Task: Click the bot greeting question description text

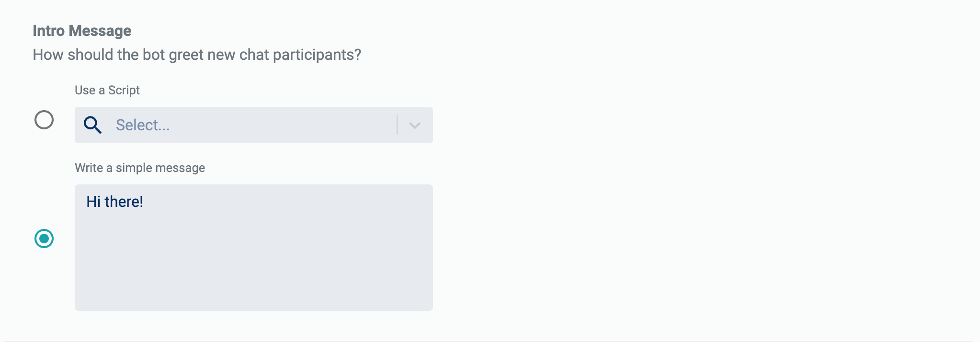Action: [x=197, y=55]
